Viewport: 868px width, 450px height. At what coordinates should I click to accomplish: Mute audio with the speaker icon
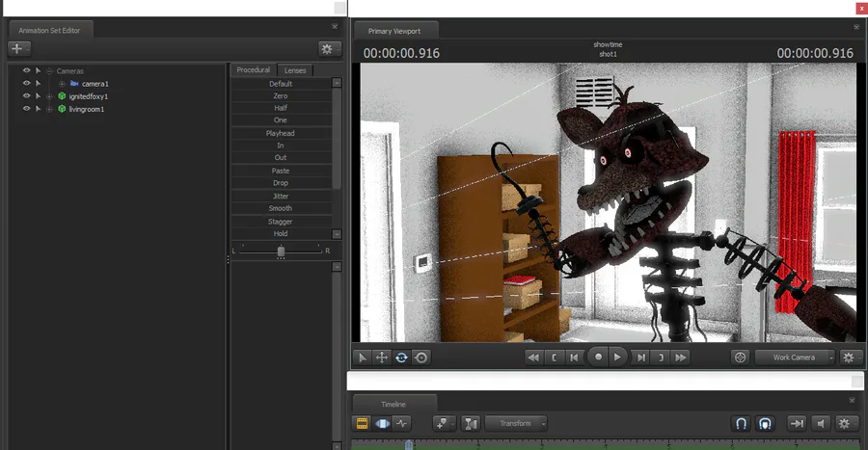click(x=821, y=423)
